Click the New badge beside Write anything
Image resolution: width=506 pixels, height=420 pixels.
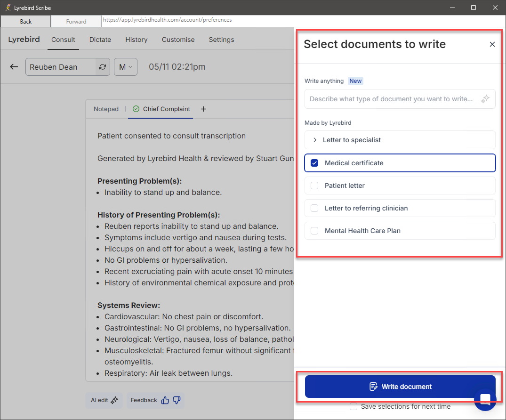(x=355, y=81)
